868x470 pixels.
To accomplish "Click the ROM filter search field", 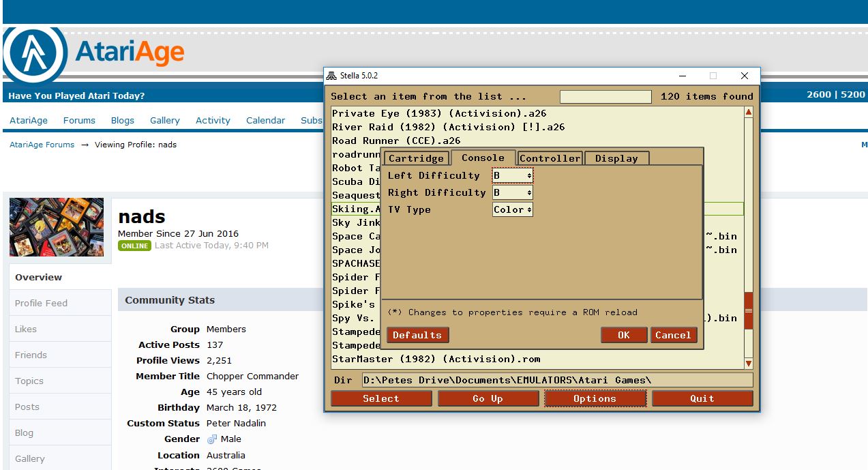I will point(605,97).
